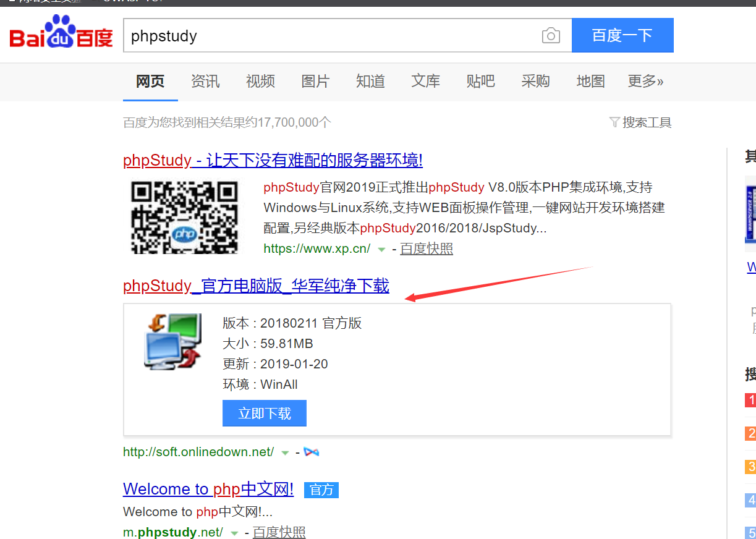Open result phpStudy_官方电脑版_华军纯净下载
Screen dimensions: 756x539
pos(256,286)
